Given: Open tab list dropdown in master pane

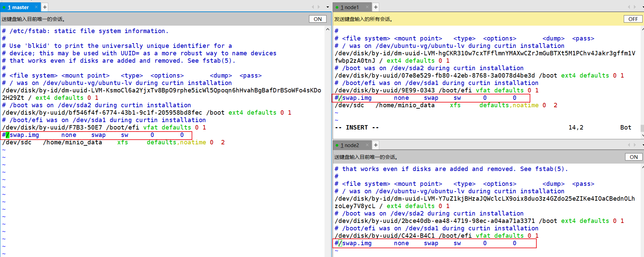Looking at the screenshot, I should (328, 7).
